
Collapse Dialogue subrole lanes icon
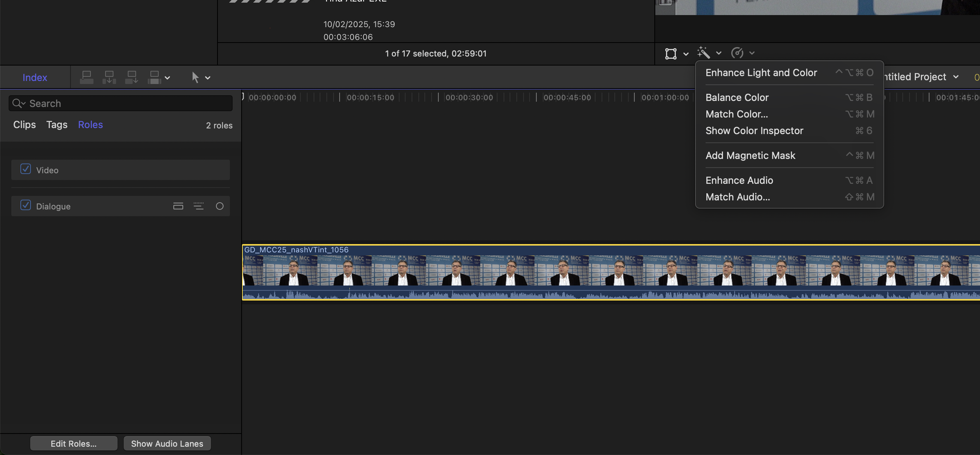(x=178, y=206)
